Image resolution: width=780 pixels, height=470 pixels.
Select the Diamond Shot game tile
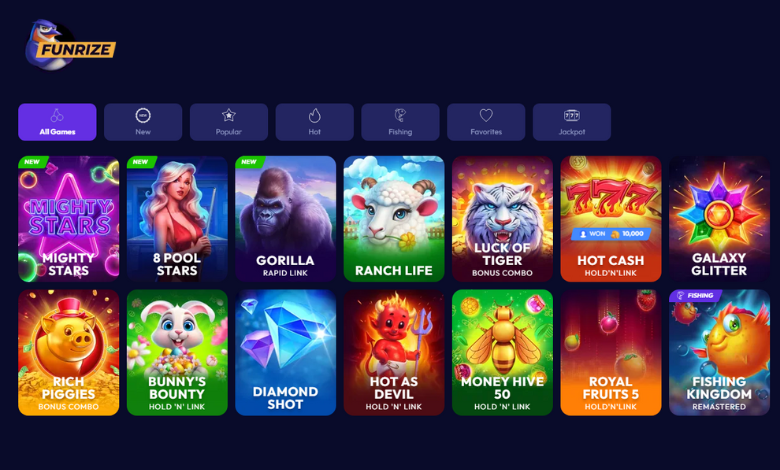click(x=286, y=353)
